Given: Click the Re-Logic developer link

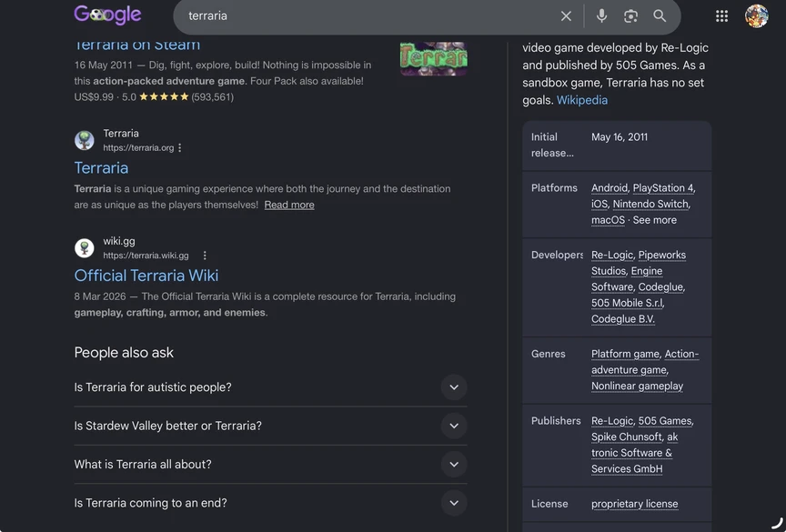Looking at the screenshot, I should pyautogui.click(x=612, y=255).
